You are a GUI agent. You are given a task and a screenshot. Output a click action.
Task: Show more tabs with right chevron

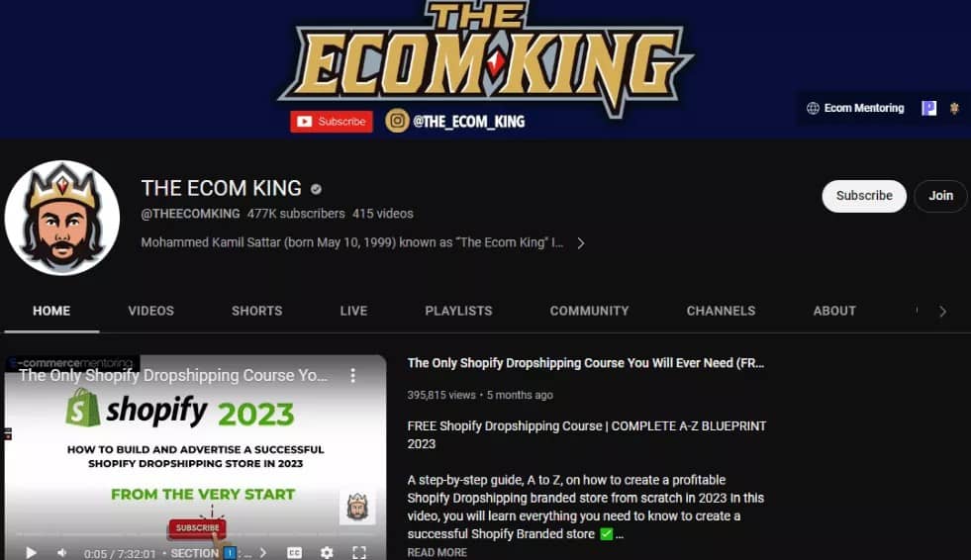pyautogui.click(x=942, y=312)
